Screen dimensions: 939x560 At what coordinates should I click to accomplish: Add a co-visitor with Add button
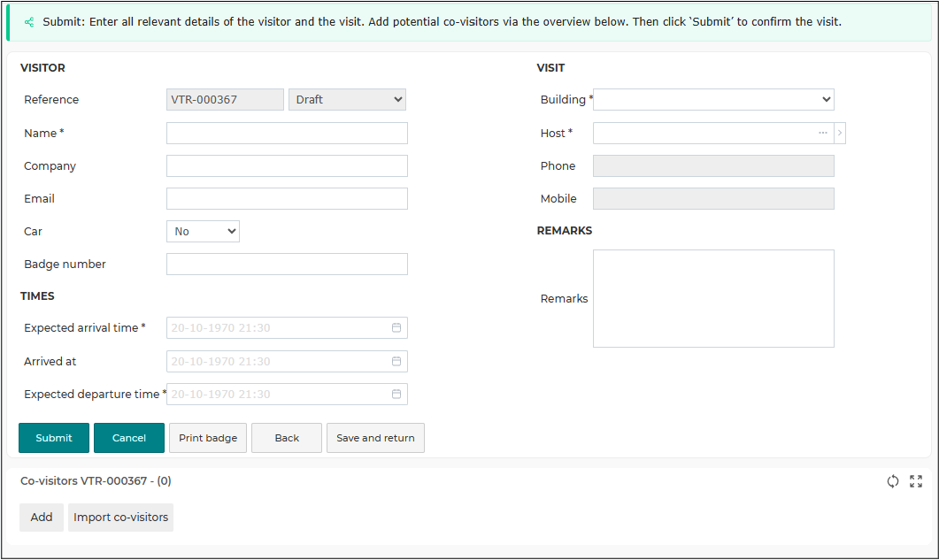[42, 517]
